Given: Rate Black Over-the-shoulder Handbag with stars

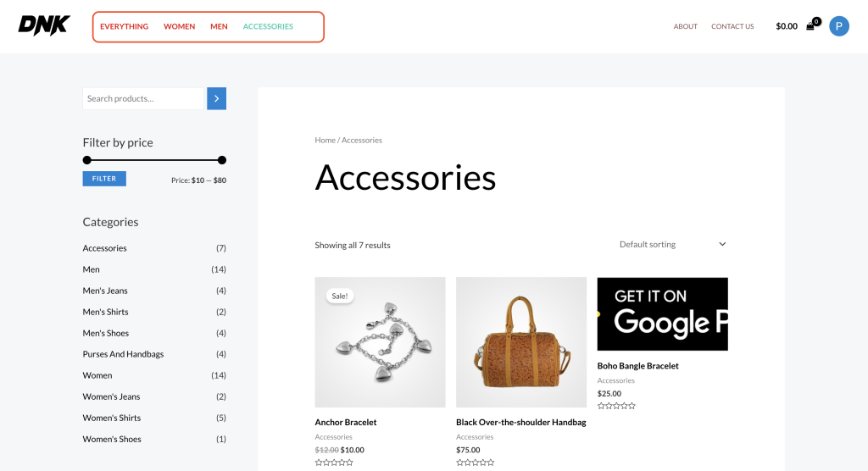Looking at the screenshot, I should click(475, 463).
